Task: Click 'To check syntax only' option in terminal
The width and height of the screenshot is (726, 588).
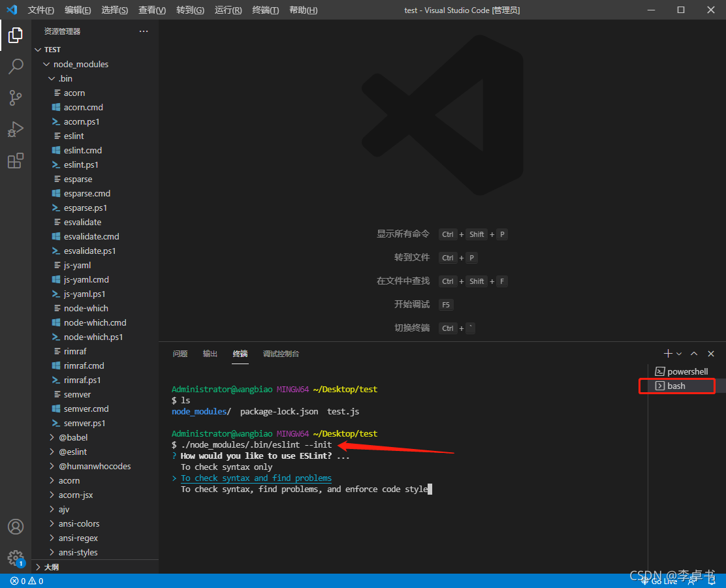Action: (227, 467)
